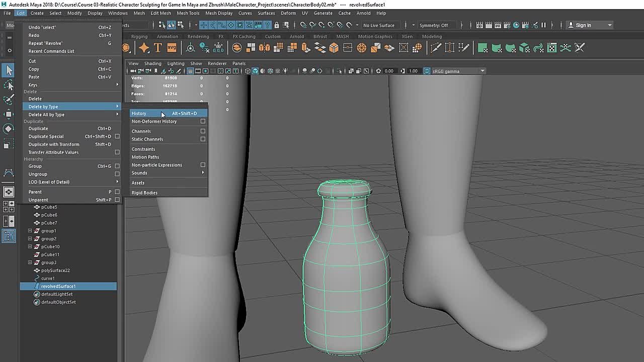Click the padlock icon in the status line
This screenshot has height=362, width=644.
click(x=276, y=25)
